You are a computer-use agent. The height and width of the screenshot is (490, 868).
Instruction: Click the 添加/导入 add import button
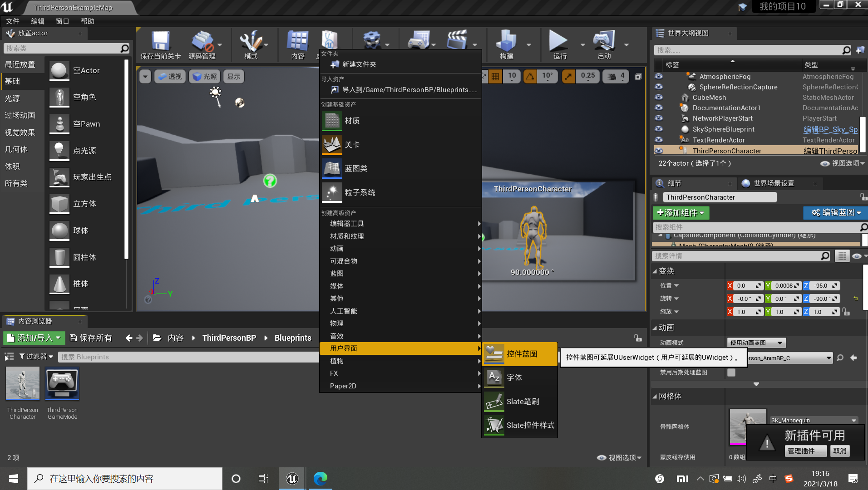point(34,338)
